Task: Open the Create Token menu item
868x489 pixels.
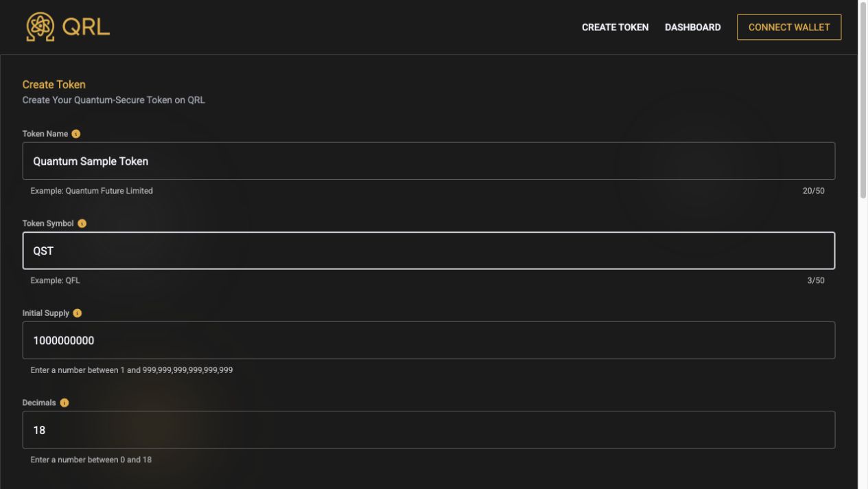Action: [615, 27]
